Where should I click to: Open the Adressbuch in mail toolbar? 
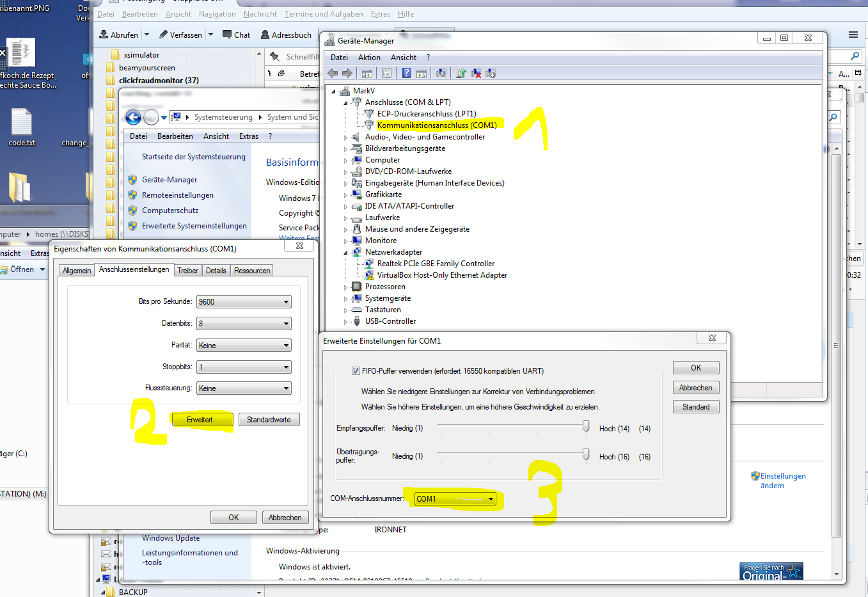pyautogui.click(x=286, y=35)
